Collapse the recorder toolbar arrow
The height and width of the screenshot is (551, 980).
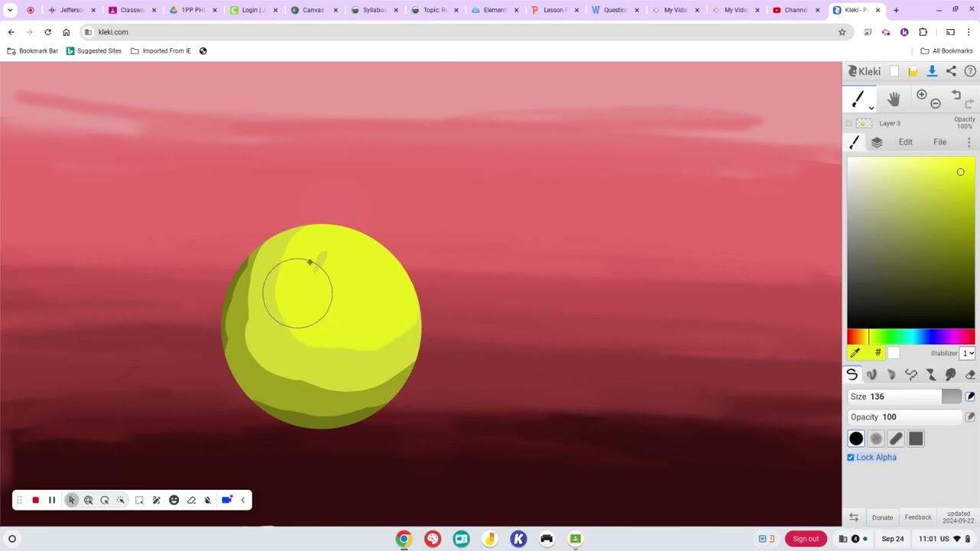tap(243, 500)
